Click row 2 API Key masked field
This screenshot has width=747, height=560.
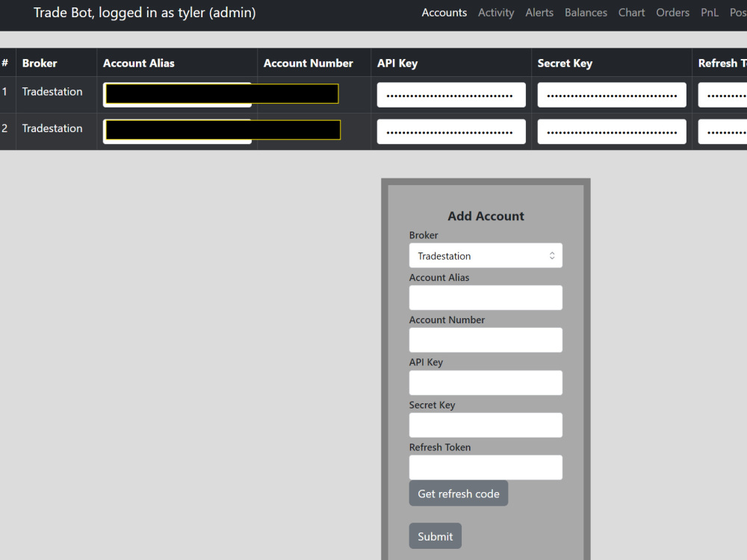tap(451, 131)
